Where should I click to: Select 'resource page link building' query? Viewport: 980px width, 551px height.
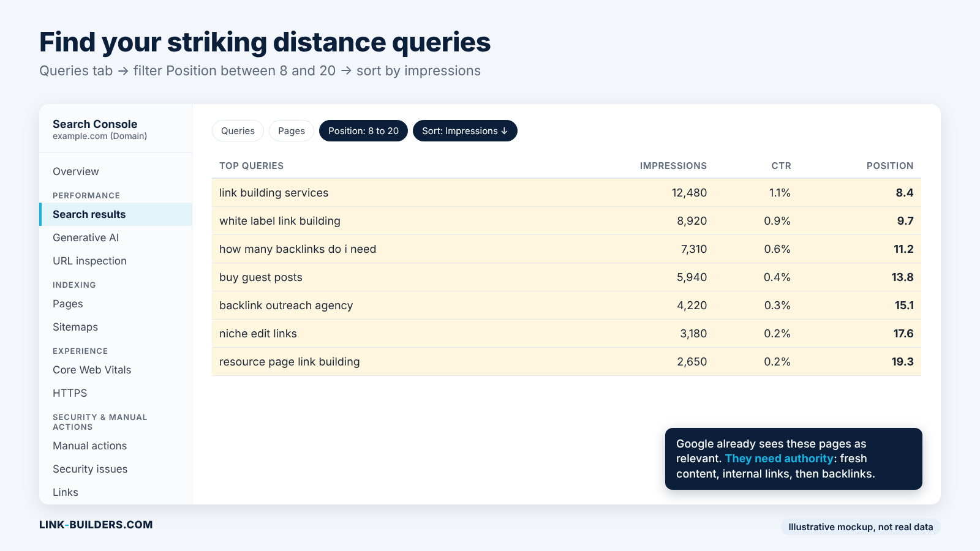tap(567, 362)
